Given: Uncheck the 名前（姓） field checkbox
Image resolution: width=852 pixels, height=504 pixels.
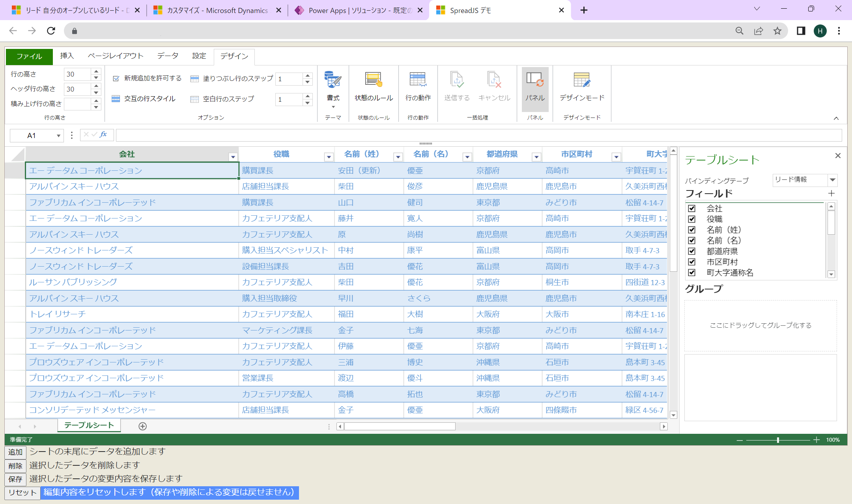Looking at the screenshot, I should point(692,230).
